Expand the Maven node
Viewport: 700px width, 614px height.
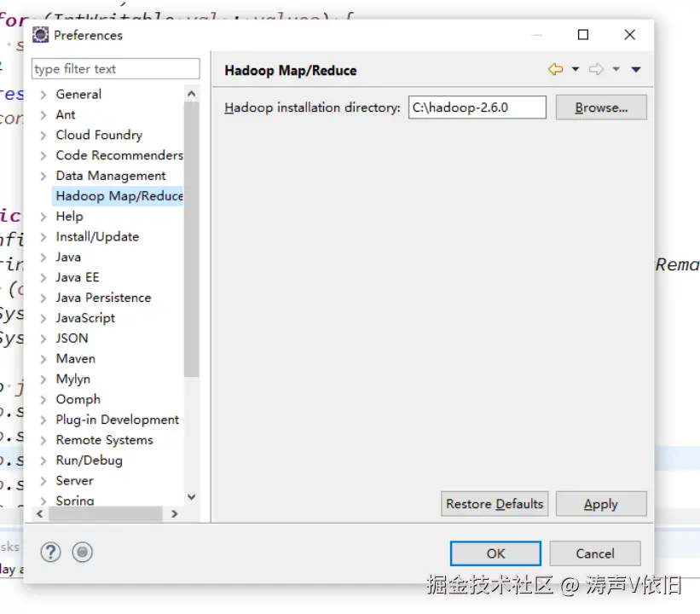43,359
